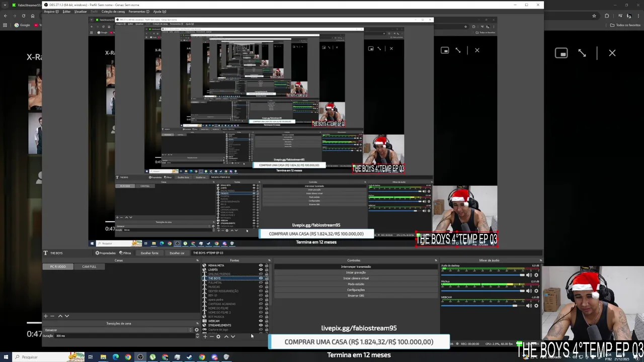
Task: Undock the Mixer de áudio panel icon
Action: coord(540,260)
